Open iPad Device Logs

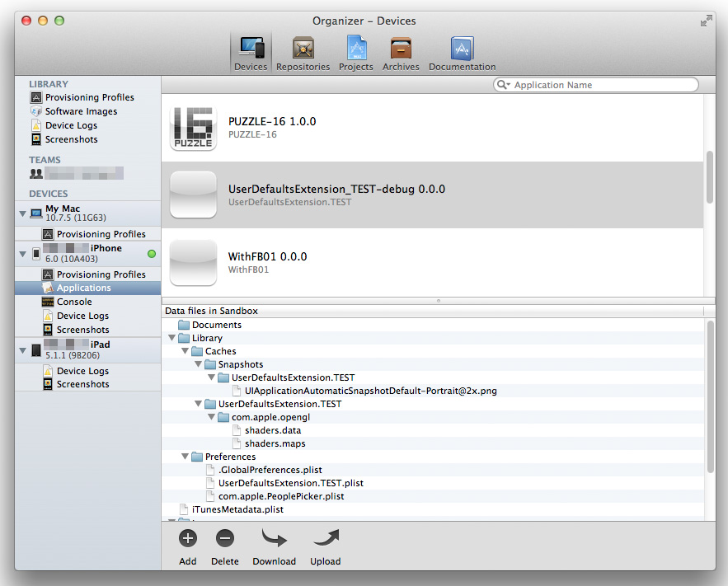coord(76,371)
